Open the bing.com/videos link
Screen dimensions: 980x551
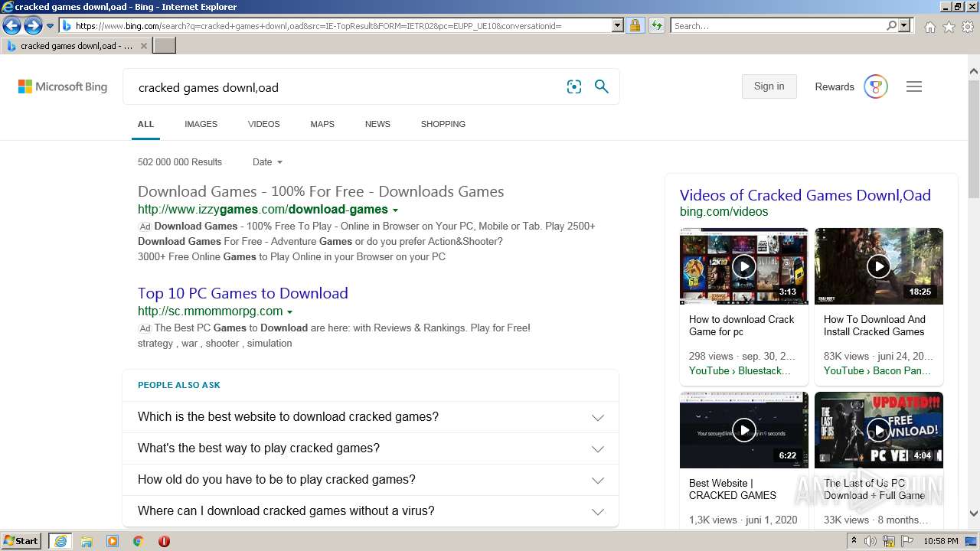(724, 212)
